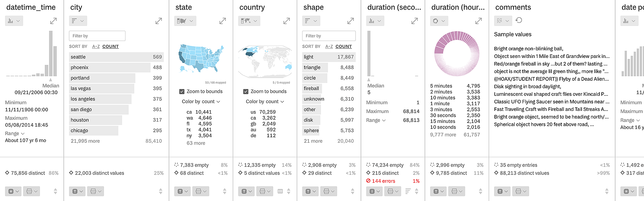Show 21,995 more city values
This screenshot has width=644, height=201.
click(x=85, y=141)
